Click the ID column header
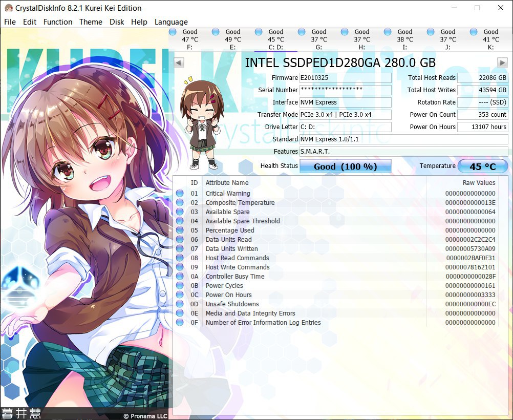513x420 pixels. click(x=195, y=183)
